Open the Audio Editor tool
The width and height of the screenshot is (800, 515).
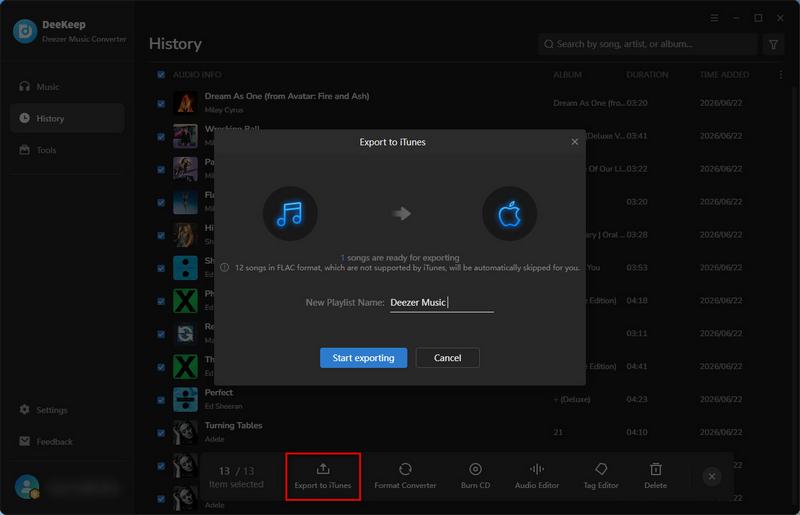tap(537, 476)
